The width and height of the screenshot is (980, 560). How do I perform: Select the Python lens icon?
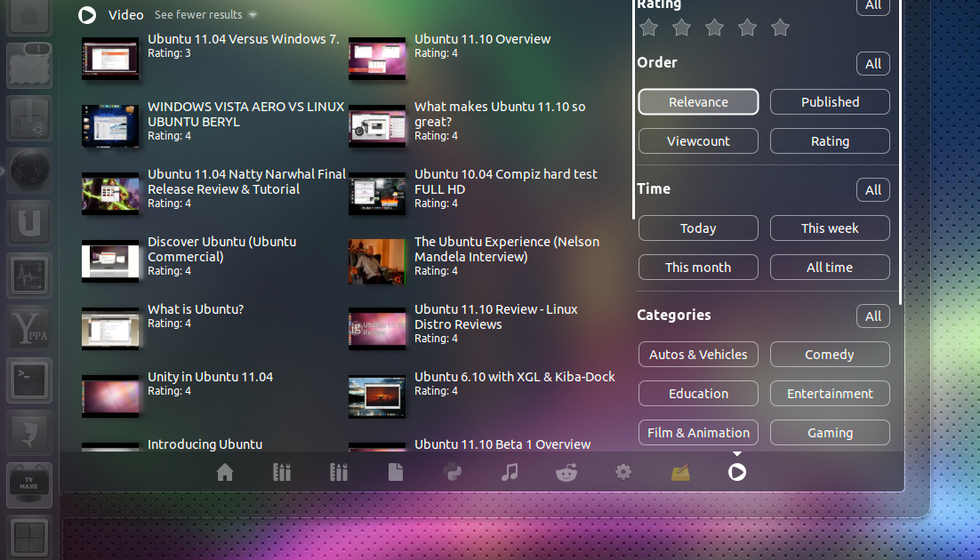[453, 472]
